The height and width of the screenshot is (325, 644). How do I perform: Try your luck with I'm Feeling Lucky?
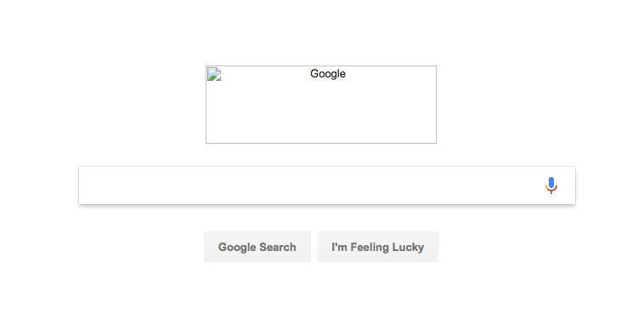point(378,247)
